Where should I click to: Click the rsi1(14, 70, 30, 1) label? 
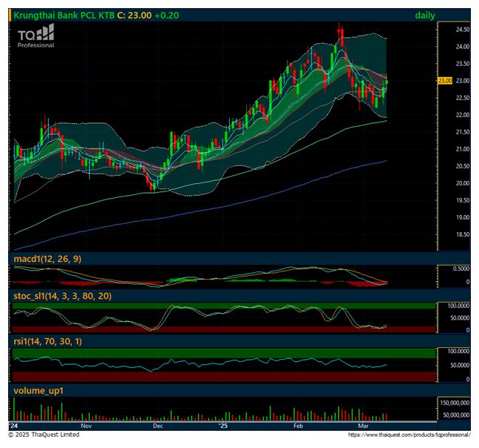[x=47, y=341]
